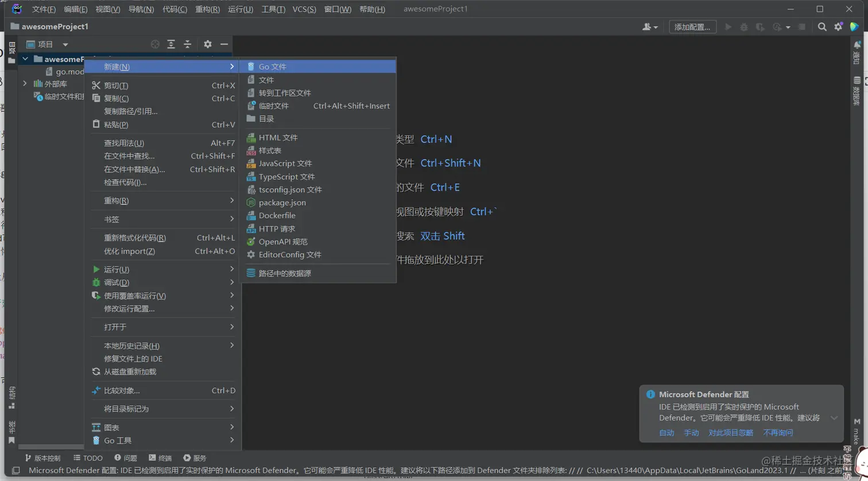Image resolution: width=868 pixels, height=481 pixels.
Task: Open the 文件(F) menu in menu bar
Action: pyautogui.click(x=44, y=9)
